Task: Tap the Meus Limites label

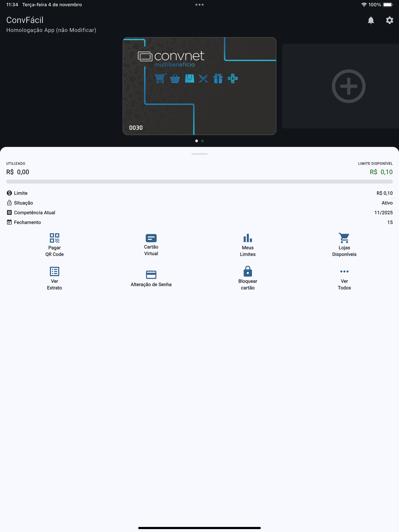Action: [x=248, y=251]
